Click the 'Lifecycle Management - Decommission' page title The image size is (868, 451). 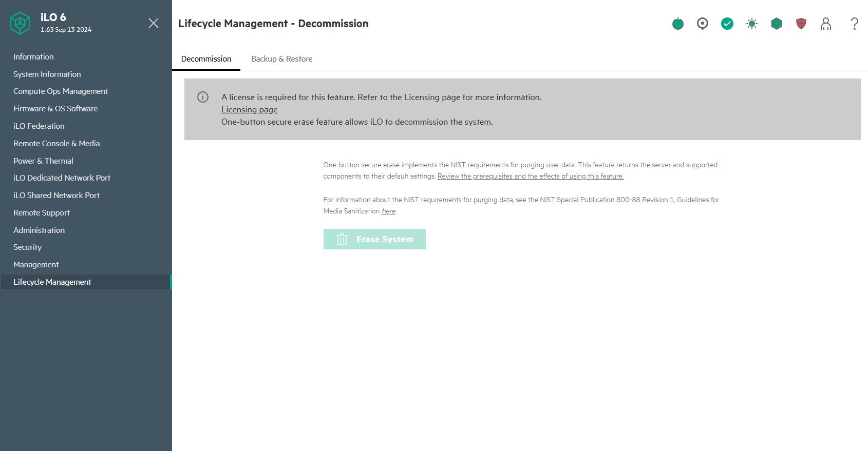pyautogui.click(x=273, y=24)
